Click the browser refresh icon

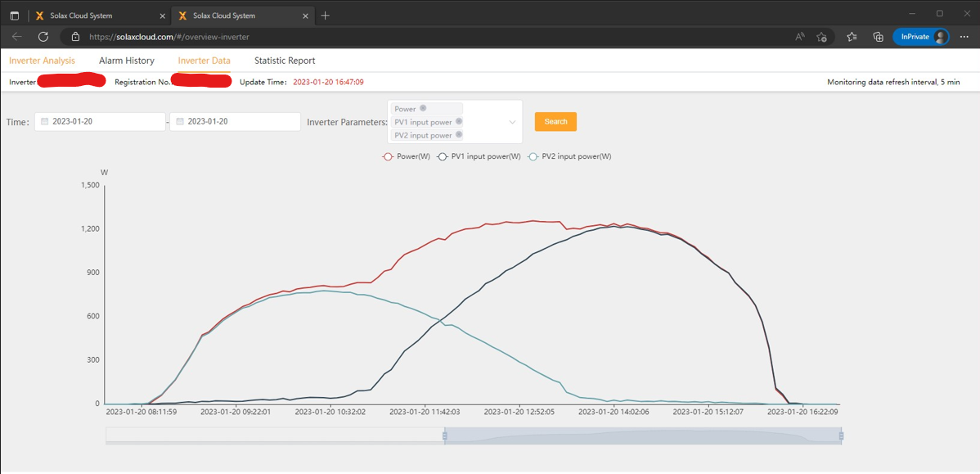pos(43,37)
